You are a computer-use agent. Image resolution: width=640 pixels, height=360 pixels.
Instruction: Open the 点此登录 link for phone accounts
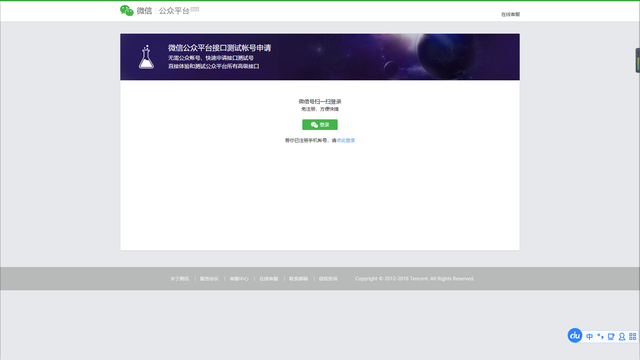pyautogui.click(x=346, y=140)
